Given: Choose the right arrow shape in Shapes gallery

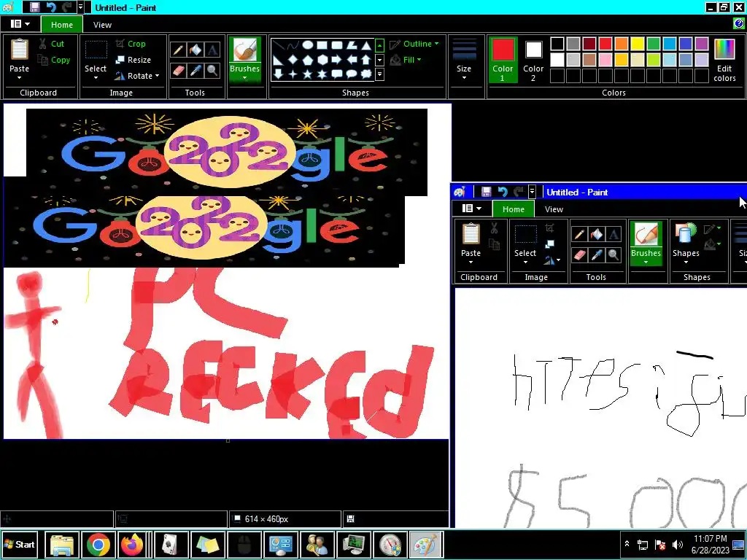Looking at the screenshot, I should pyautogui.click(x=336, y=60).
